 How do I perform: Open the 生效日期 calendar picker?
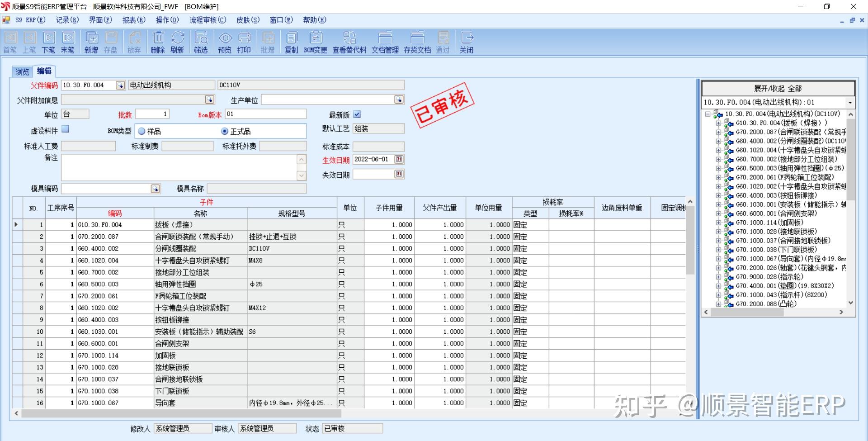(x=398, y=159)
